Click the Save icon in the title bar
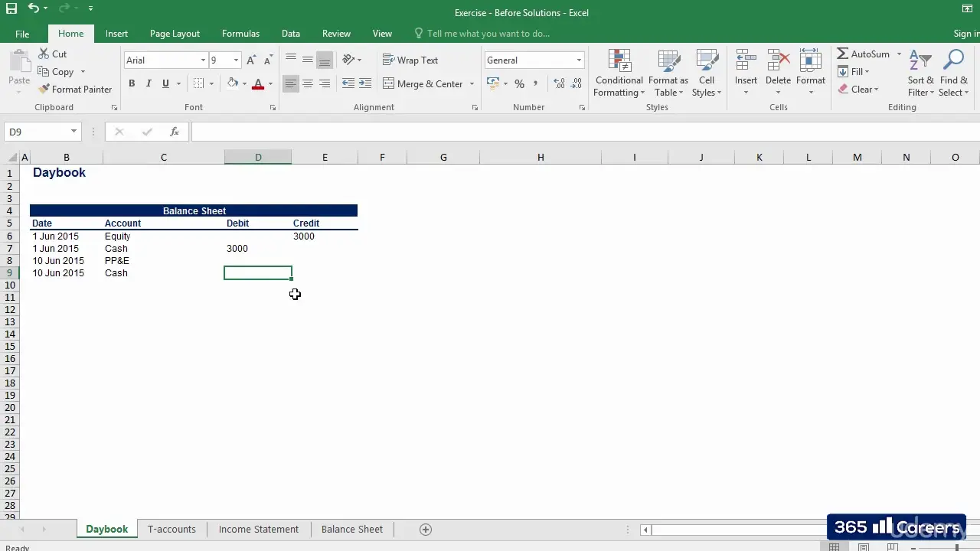980x551 pixels. tap(11, 8)
